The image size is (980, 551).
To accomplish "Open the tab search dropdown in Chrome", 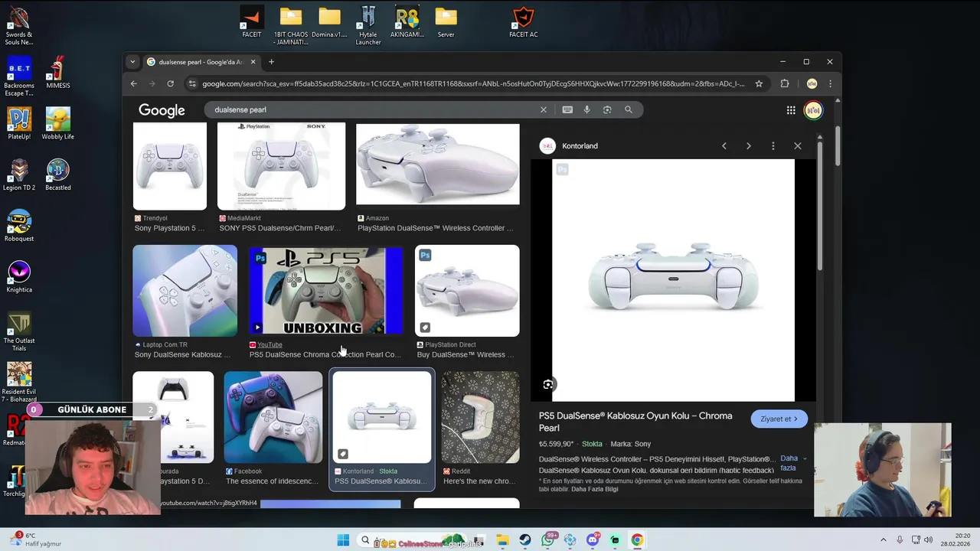I will click(132, 62).
